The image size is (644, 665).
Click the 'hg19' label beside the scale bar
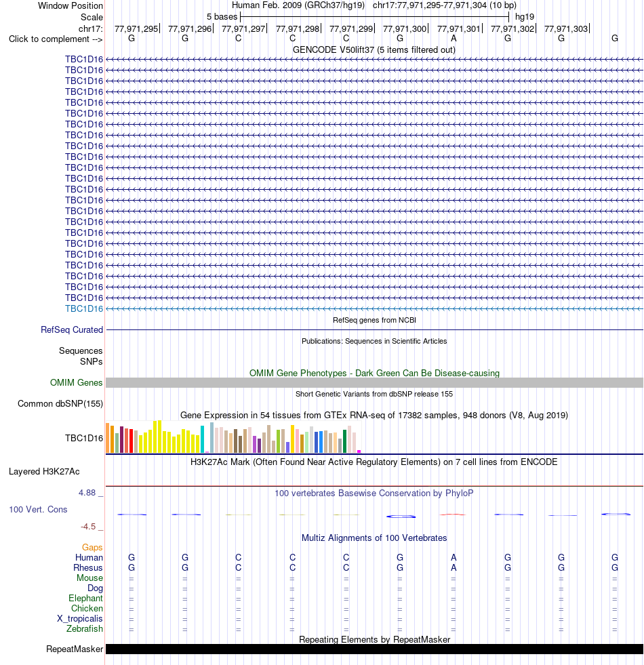525,17
